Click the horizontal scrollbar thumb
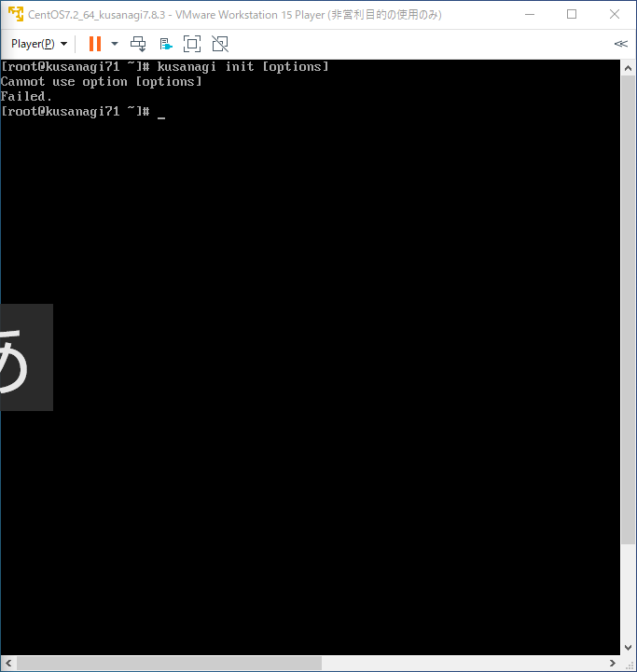Screen dimensions: 637x672 point(169,663)
